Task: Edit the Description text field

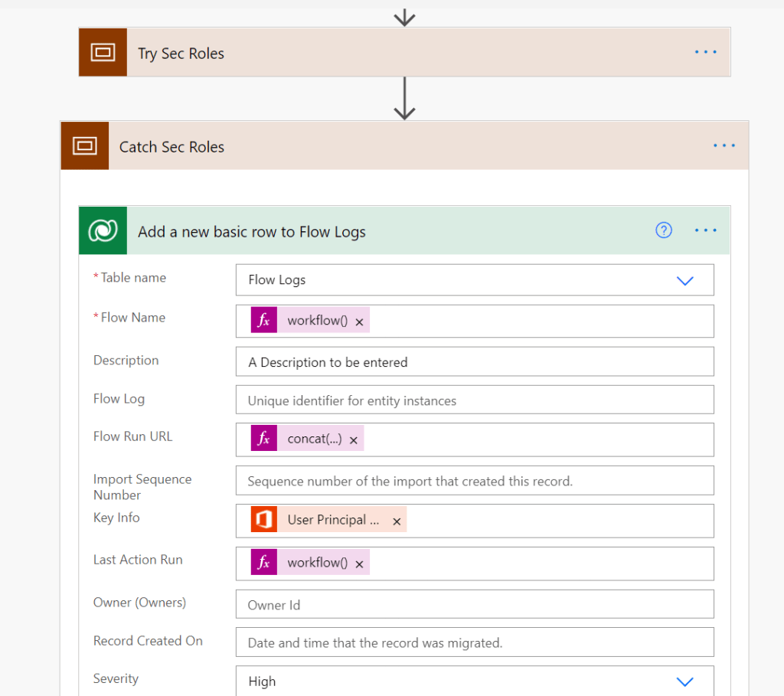Action: coord(475,362)
